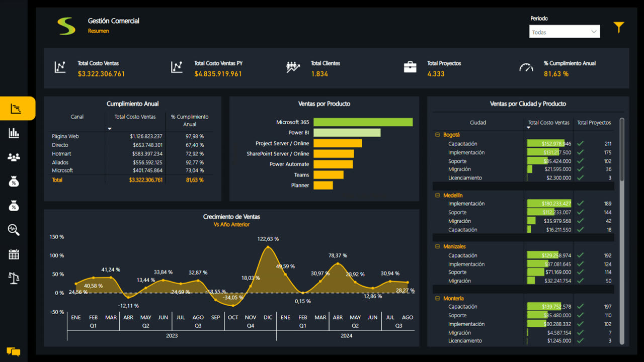Image resolution: width=644 pixels, height=362 pixels.
Task: Open the chat bubbles icon at bottom left
Action: point(14,351)
